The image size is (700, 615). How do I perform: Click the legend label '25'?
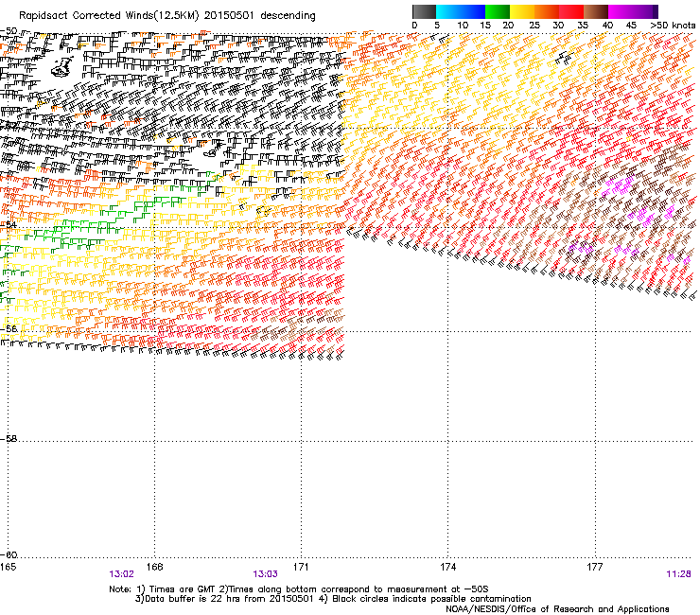[x=534, y=26]
